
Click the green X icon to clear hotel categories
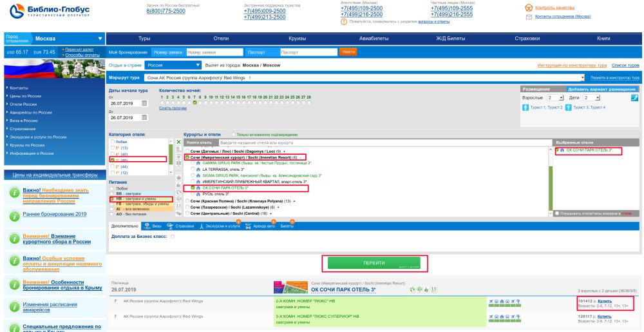pyautogui.click(x=178, y=142)
